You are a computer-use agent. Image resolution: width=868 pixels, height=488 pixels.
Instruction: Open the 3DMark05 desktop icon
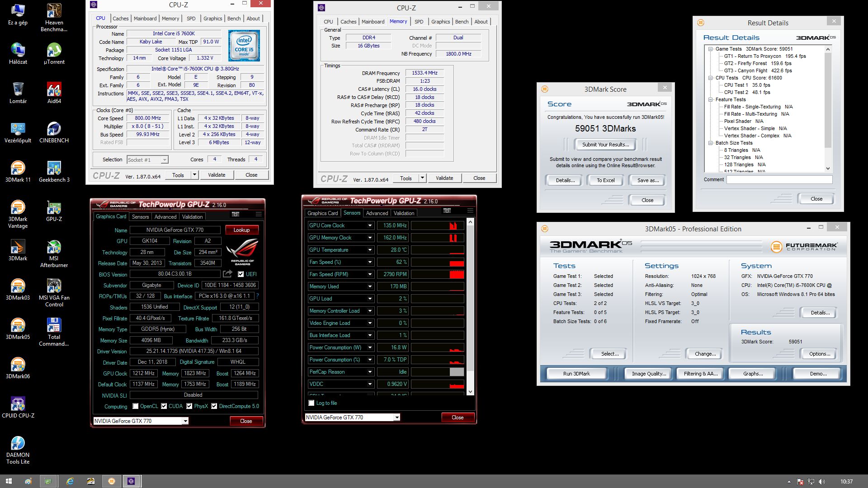(x=18, y=329)
